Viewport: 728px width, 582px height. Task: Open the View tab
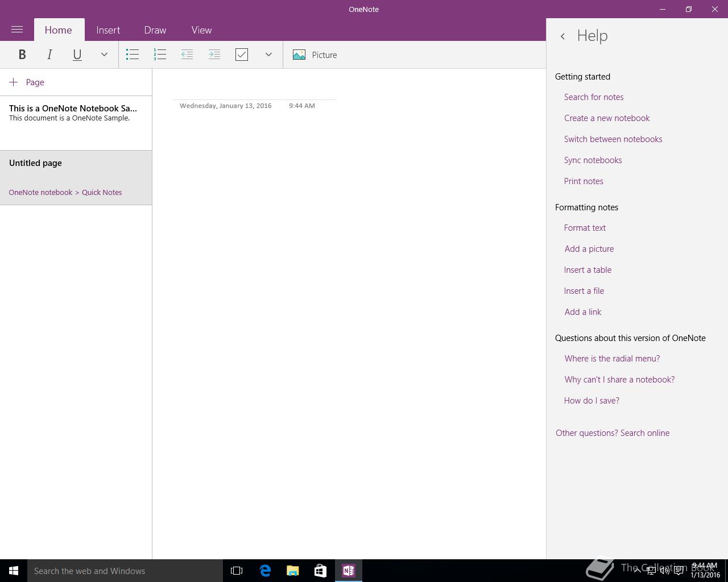(x=201, y=30)
